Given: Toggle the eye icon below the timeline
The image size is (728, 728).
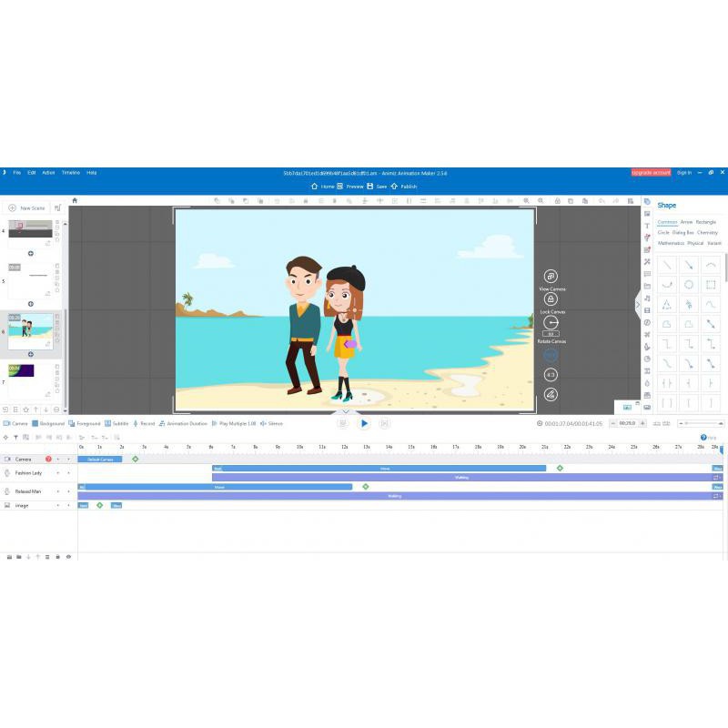Looking at the screenshot, I should pyautogui.click(x=68, y=557).
